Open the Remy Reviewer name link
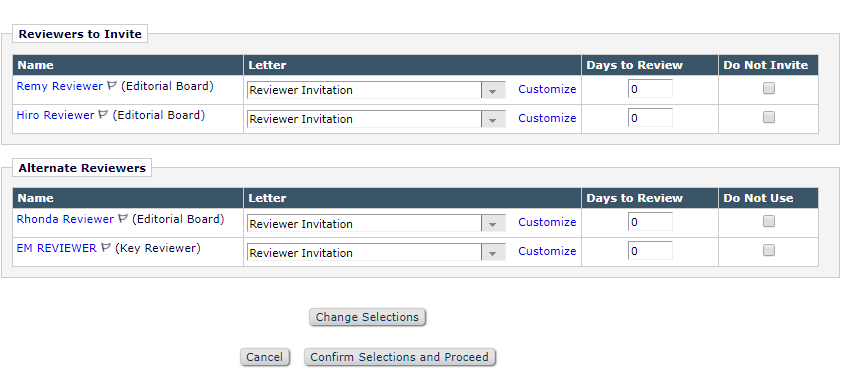841x380 pixels. pyautogui.click(x=60, y=86)
